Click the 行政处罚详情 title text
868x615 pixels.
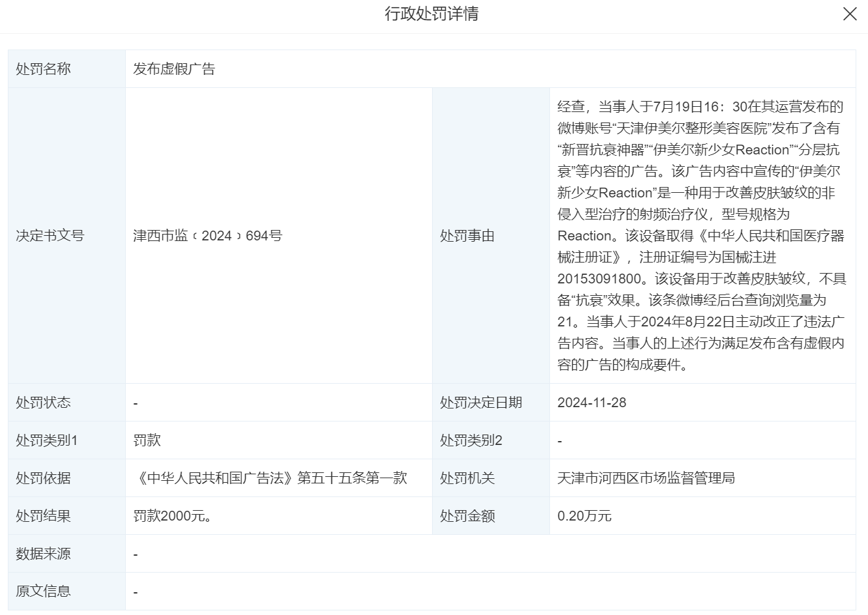click(x=431, y=14)
